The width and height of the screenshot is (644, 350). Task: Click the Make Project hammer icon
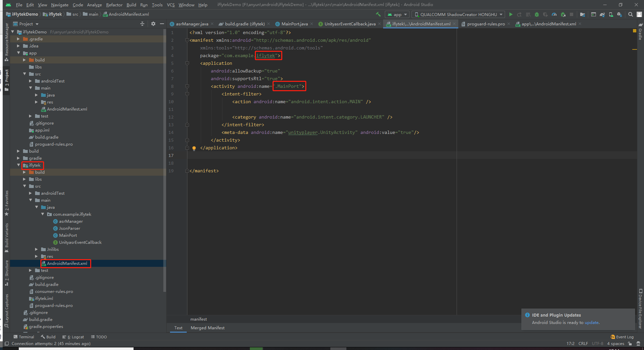click(x=378, y=14)
